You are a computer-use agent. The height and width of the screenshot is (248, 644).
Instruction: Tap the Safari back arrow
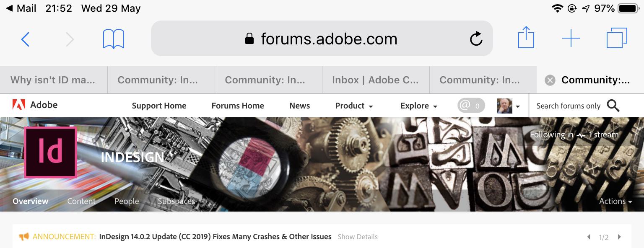(26, 39)
